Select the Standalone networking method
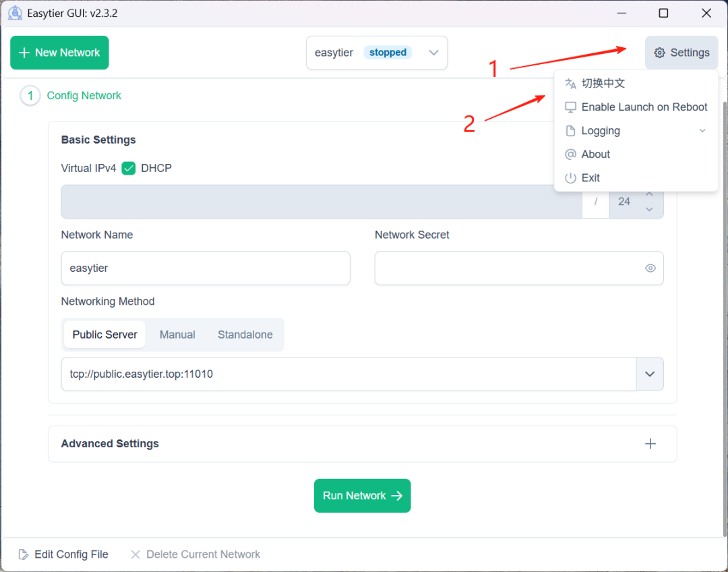728x572 pixels. click(x=245, y=335)
